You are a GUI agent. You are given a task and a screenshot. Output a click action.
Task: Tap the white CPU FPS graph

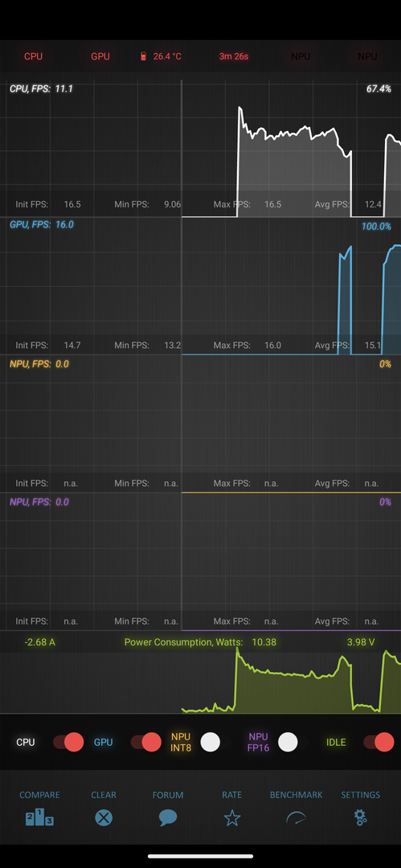pos(201,149)
